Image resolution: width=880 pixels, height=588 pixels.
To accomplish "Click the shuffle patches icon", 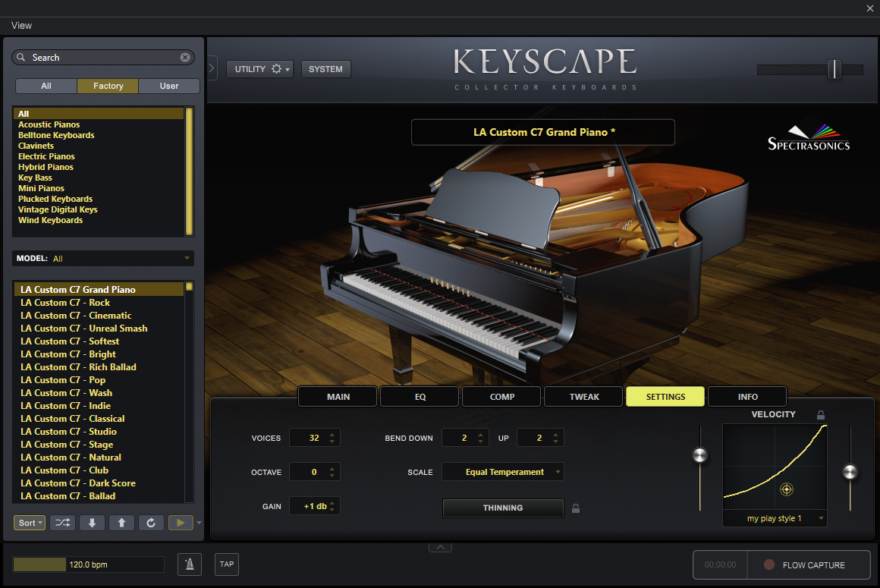I will pyautogui.click(x=63, y=523).
